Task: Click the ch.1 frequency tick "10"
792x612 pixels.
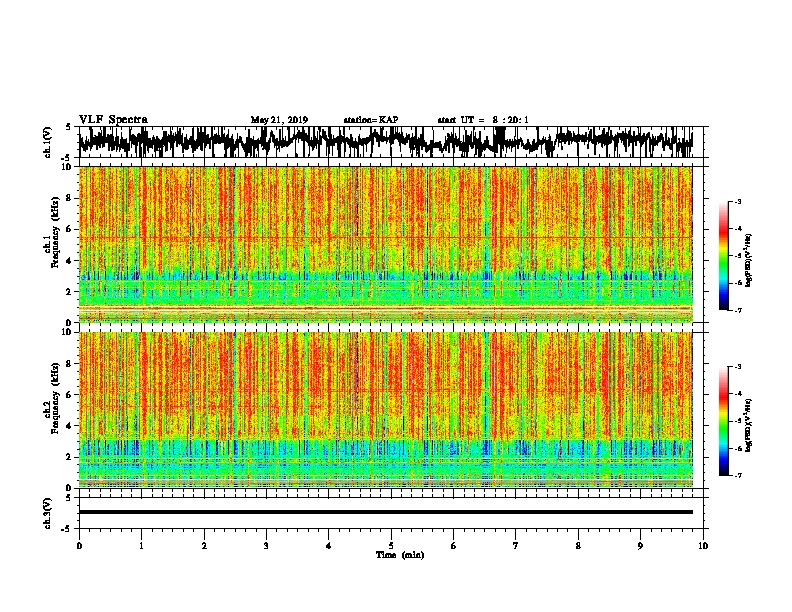Action: point(67,167)
